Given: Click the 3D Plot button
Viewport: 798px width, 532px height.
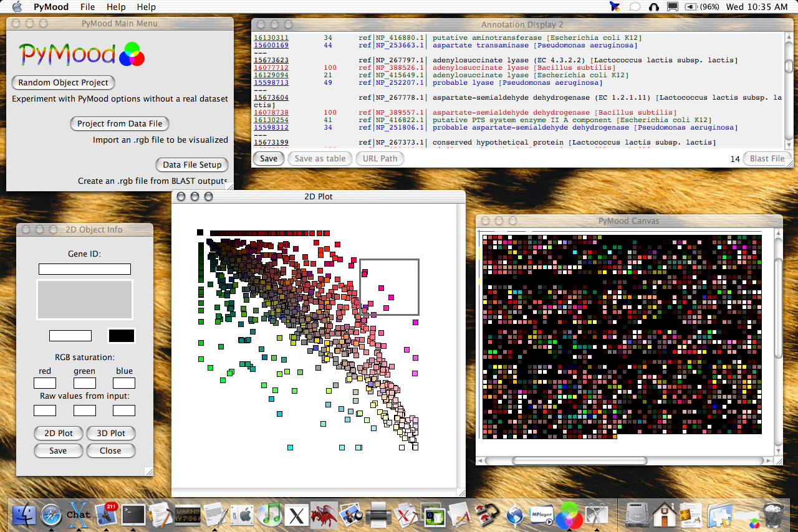Looking at the screenshot, I should click(x=110, y=433).
